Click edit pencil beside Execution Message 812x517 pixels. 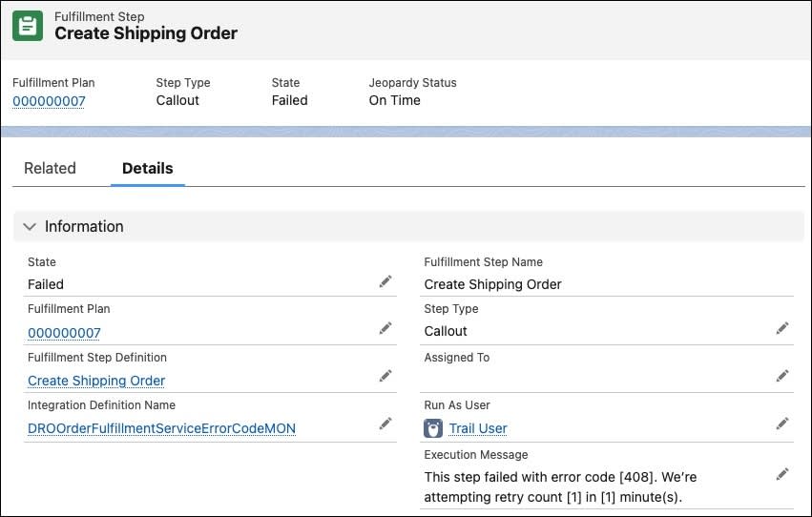tap(782, 473)
